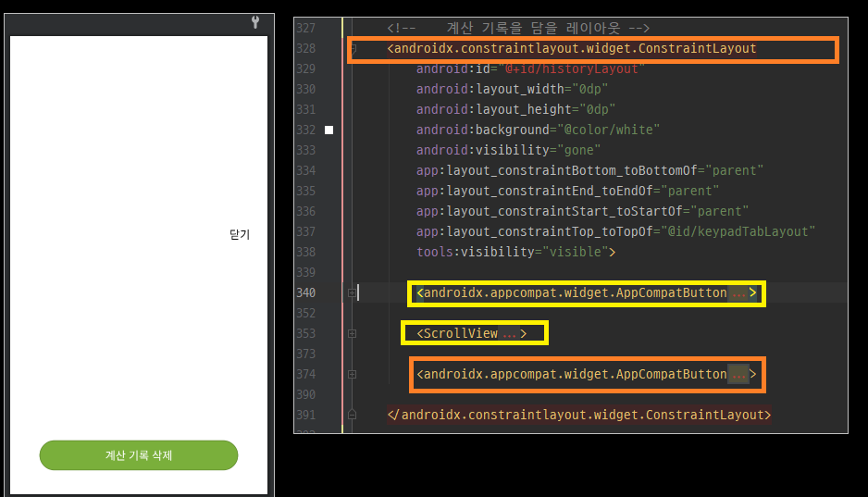Screen dimensions: 868x497
Task: Click the wrench icon above the layout preview
Action: [255, 22]
